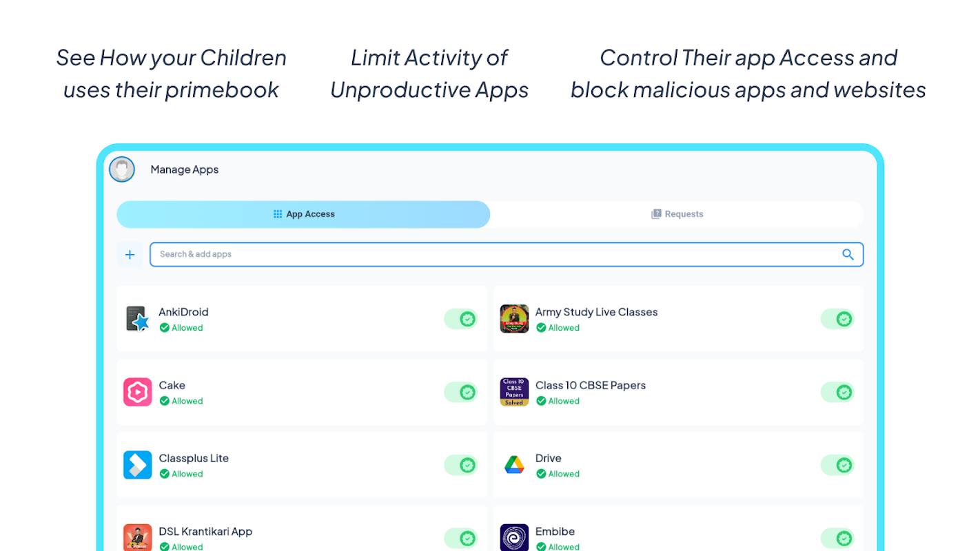Click the Class 10 CBSE Papers icon
This screenshot has height=551, width=980.
pos(514,392)
